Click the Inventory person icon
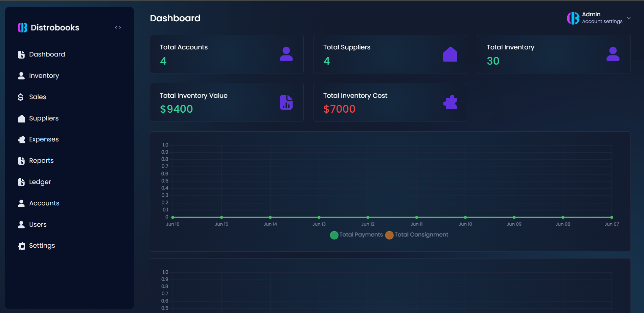 coord(21,75)
